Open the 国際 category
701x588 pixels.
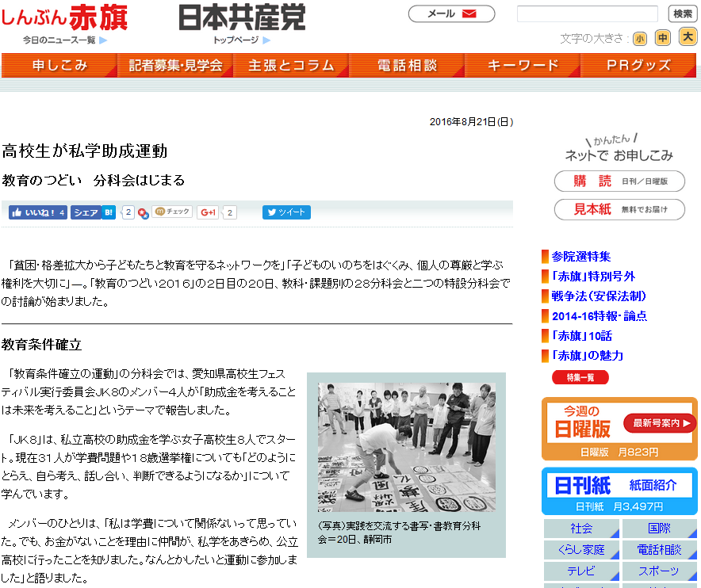(x=660, y=529)
